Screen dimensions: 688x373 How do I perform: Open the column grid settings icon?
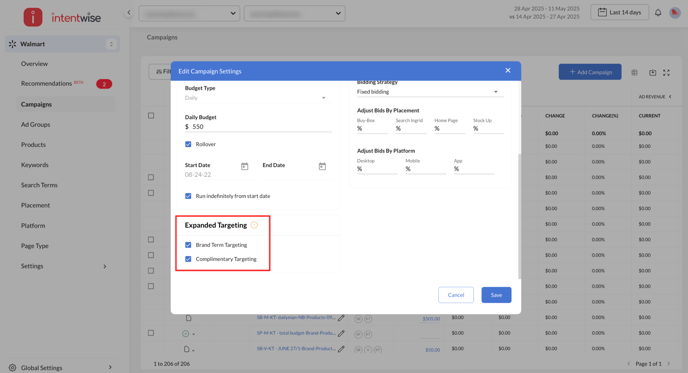click(x=634, y=72)
